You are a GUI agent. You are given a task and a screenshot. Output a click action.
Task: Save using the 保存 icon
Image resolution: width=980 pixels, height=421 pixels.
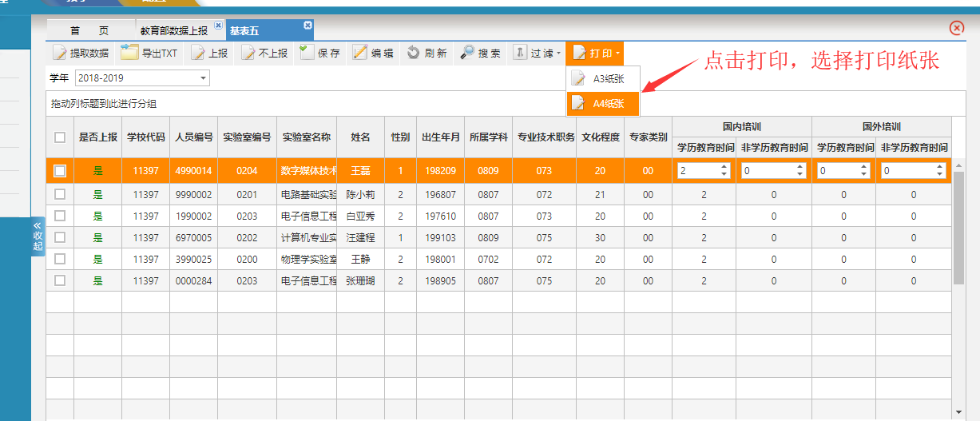coord(307,54)
